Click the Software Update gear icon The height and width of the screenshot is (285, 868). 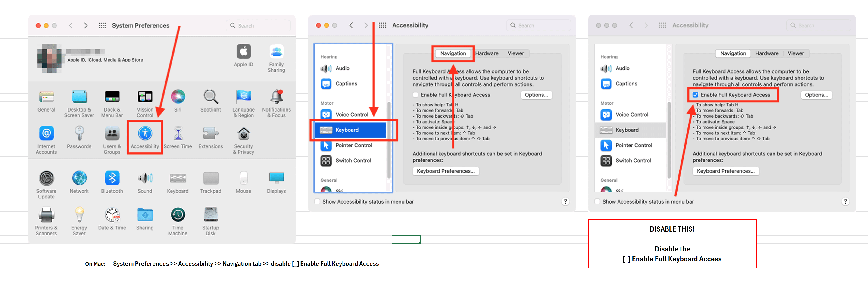(46, 178)
